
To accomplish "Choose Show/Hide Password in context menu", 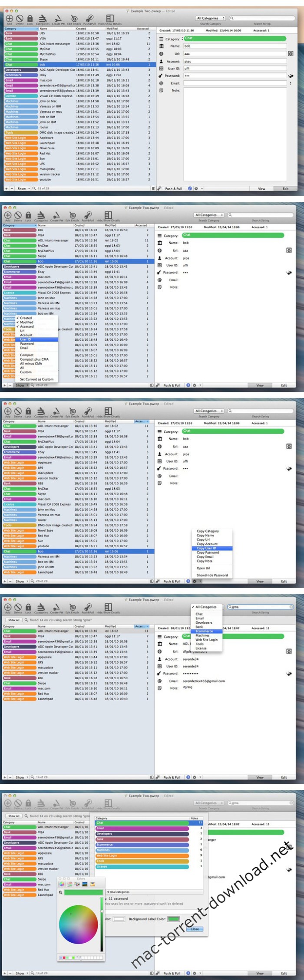I will 212,575.
